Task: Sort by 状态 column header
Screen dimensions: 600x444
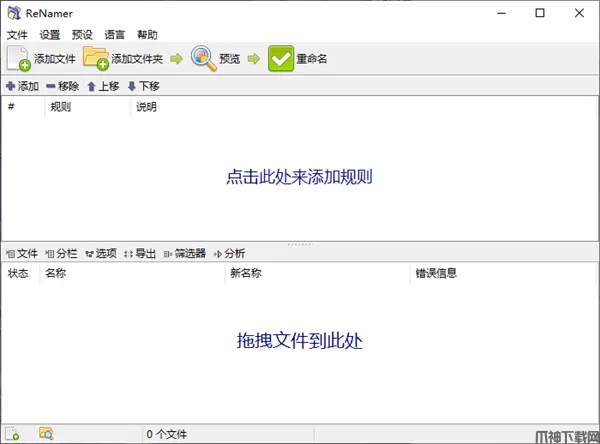Action: pos(21,273)
